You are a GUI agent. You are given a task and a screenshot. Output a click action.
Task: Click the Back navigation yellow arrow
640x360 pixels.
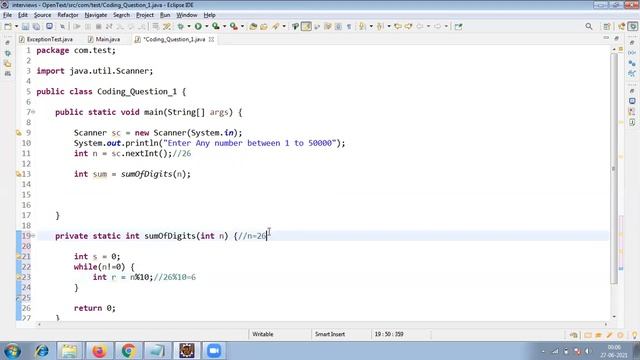408,27
